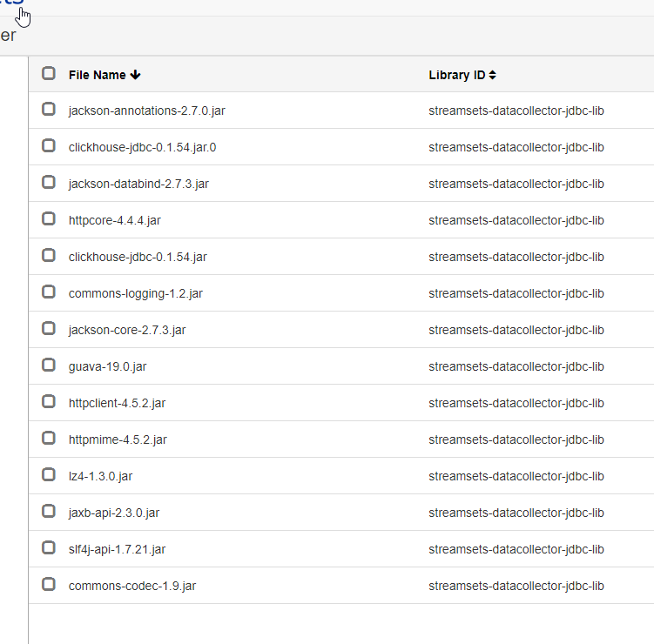Screen dimensions: 654x644
Task: Check the box for clickhouse-jdbc-0.1.54.jar.0
Action: click(49, 146)
